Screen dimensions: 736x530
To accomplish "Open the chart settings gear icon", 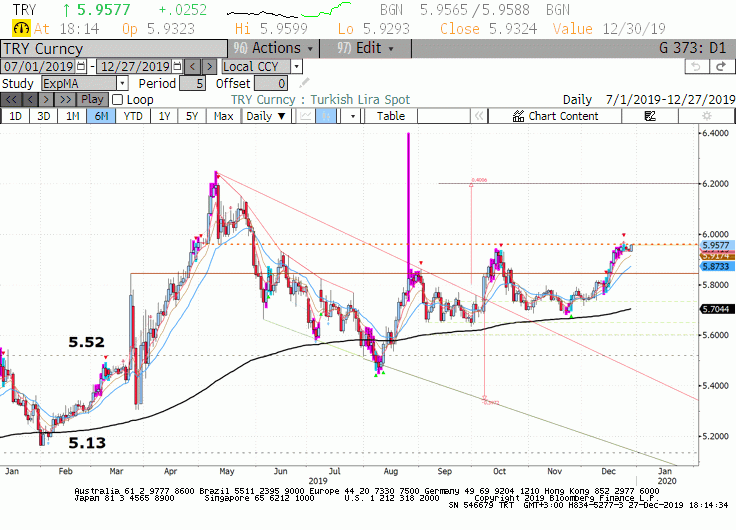I will 706,116.
